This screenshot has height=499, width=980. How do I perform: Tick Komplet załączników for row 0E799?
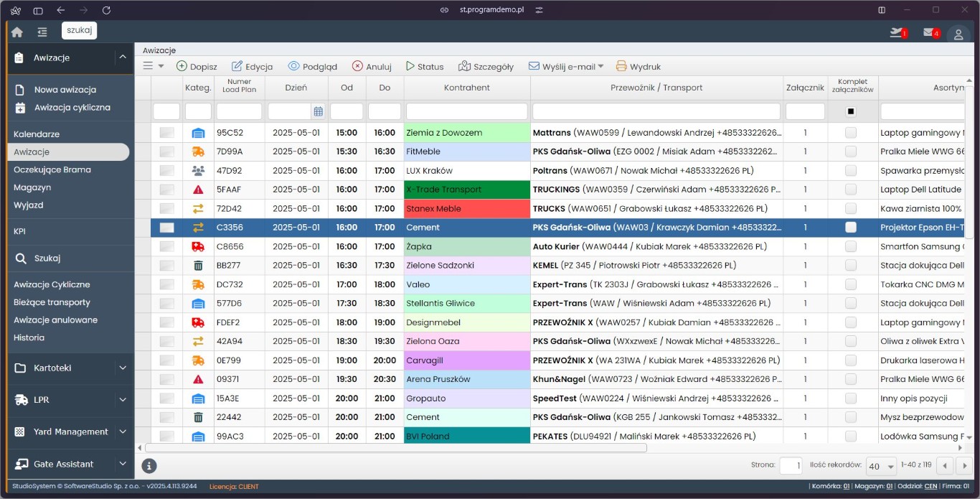pos(851,360)
